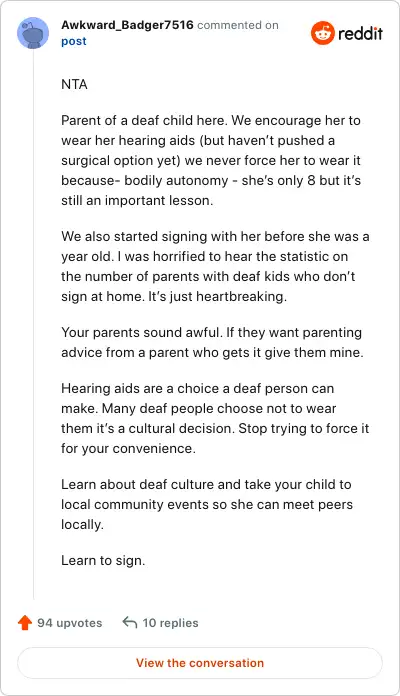The image size is (400, 696).
Task: Open the Awkward_Badger7516 username profile link
Action: (x=127, y=25)
